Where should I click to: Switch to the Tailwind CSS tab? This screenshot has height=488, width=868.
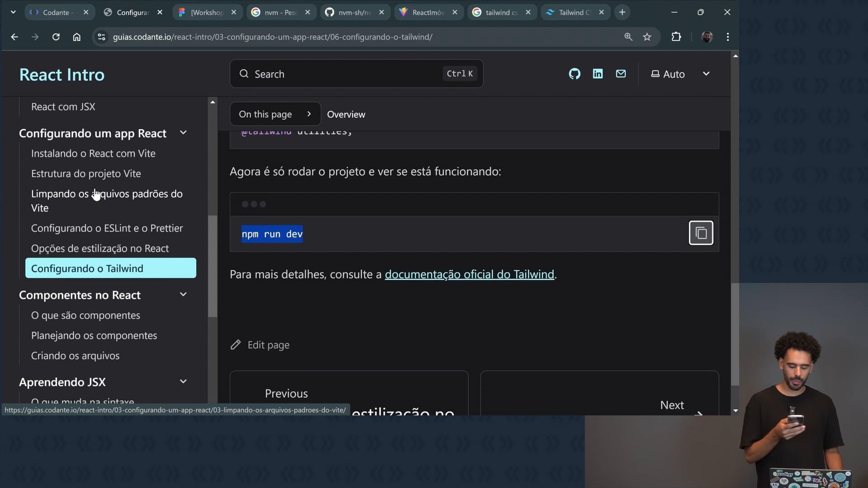[x=576, y=12]
